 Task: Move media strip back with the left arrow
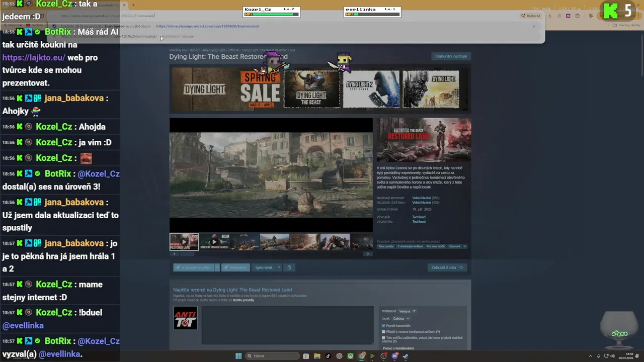(x=175, y=254)
